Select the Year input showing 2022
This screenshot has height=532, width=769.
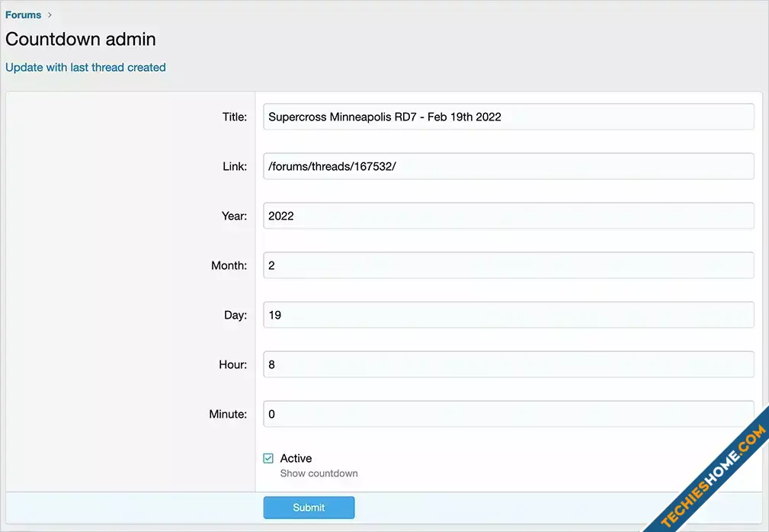pyautogui.click(x=508, y=216)
